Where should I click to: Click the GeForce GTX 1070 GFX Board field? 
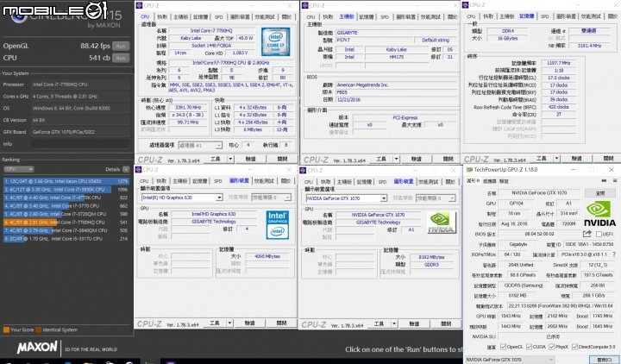pos(80,132)
